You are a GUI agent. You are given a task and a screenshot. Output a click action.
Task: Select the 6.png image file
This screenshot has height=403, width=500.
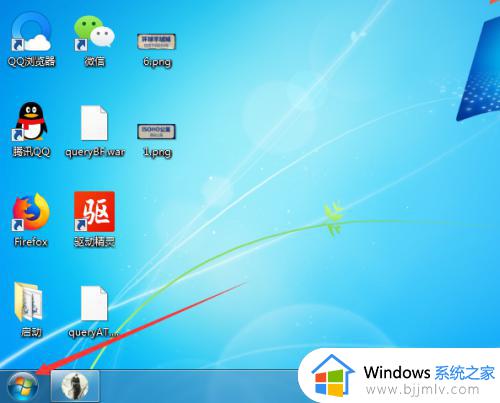click(156, 42)
